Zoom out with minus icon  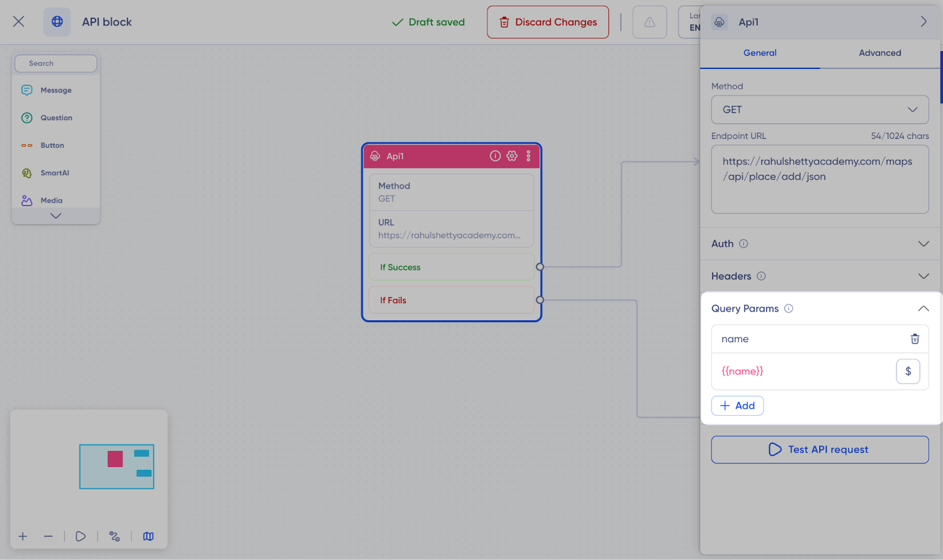point(48,536)
